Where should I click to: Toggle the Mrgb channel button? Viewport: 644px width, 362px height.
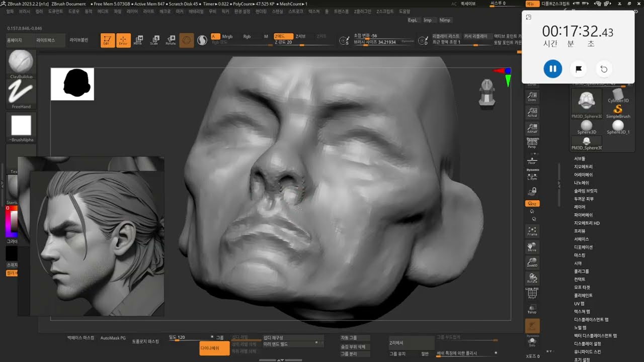click(227, 37)
